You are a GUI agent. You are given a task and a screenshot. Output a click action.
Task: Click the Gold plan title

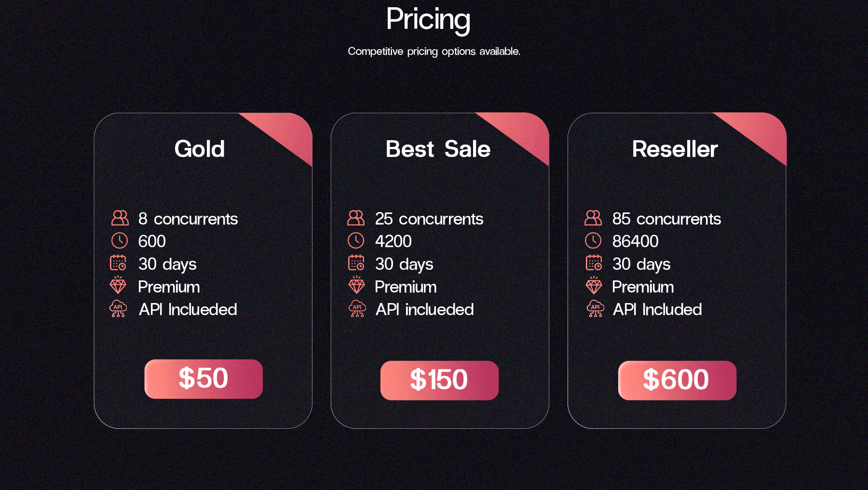pos(200,149)
